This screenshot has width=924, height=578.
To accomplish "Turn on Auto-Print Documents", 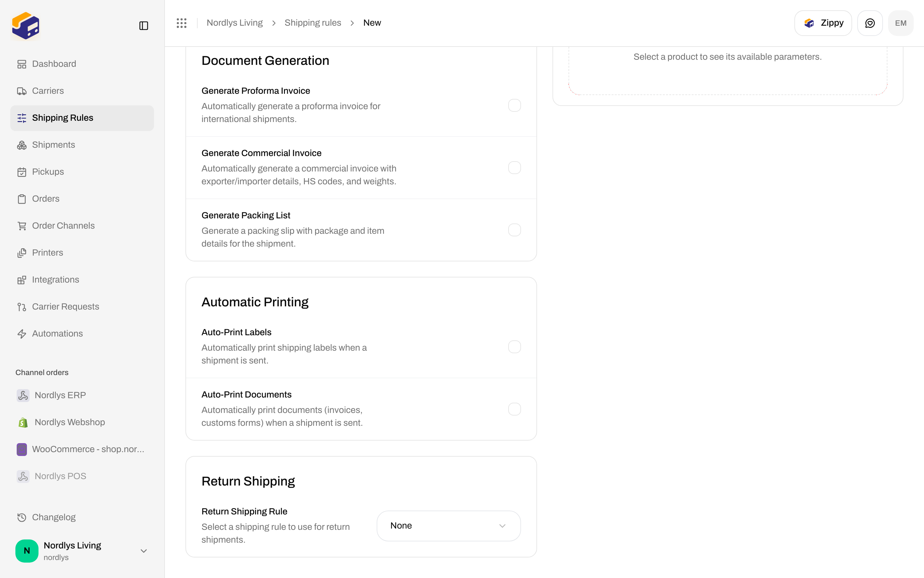I will (x=514, y=409).
